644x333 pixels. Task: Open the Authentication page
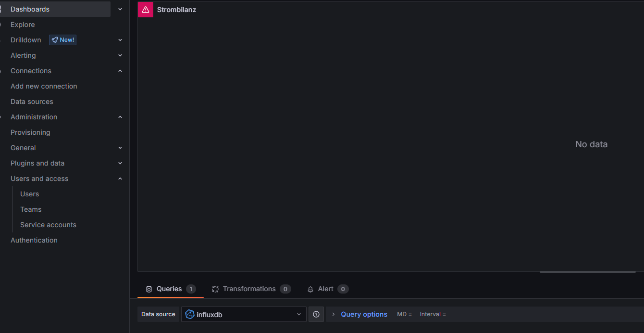34,240
